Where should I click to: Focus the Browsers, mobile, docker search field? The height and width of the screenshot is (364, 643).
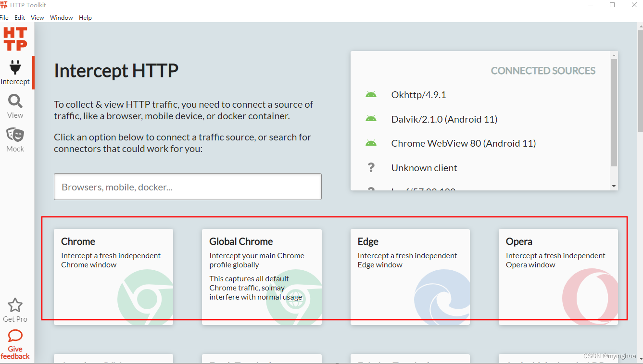pyautogui.click(x=188, y=187)
